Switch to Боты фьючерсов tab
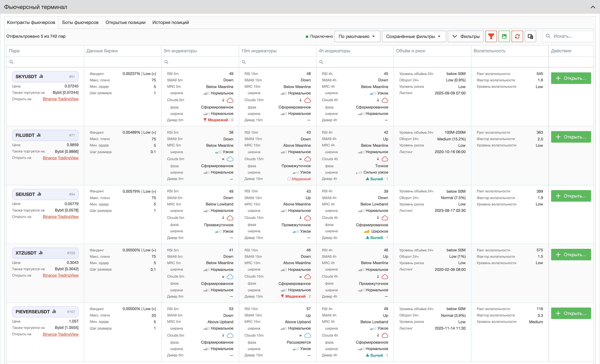The height and width of the screenshot is (364, 600). click(80, 22)
